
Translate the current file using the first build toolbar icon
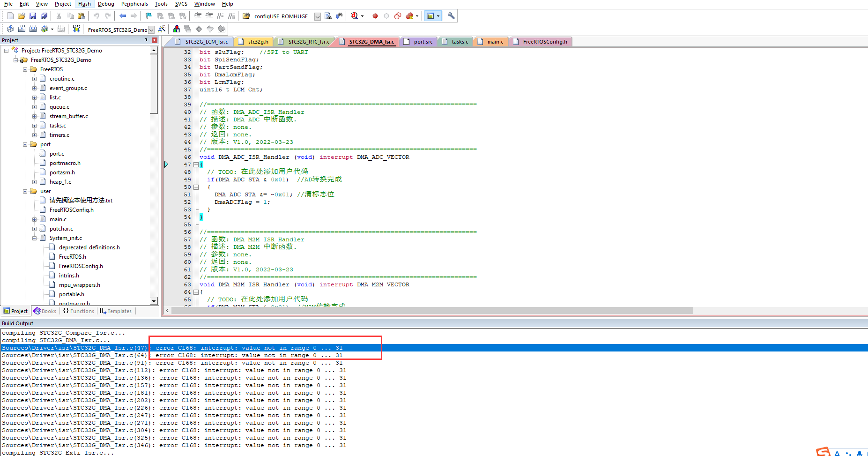pos(10,29)
